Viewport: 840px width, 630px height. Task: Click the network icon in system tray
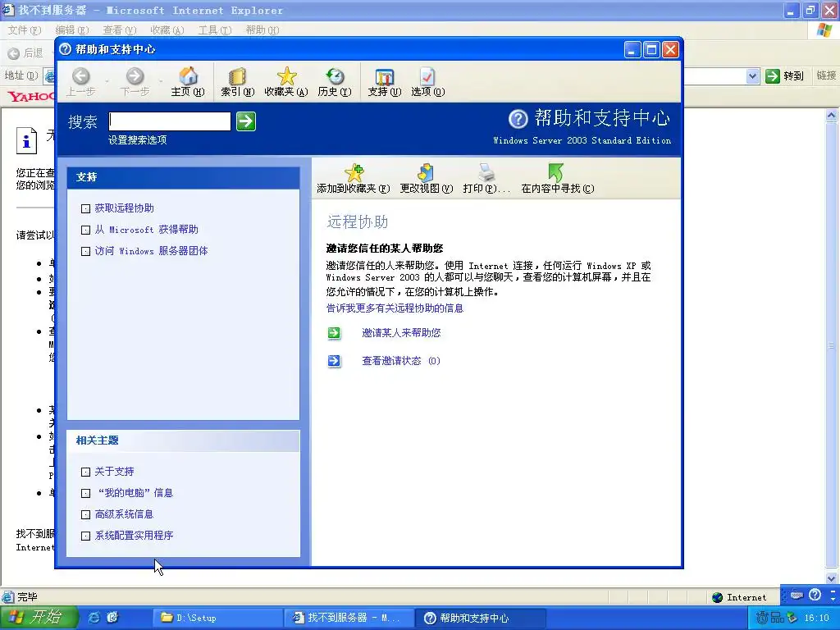[778, 618]
